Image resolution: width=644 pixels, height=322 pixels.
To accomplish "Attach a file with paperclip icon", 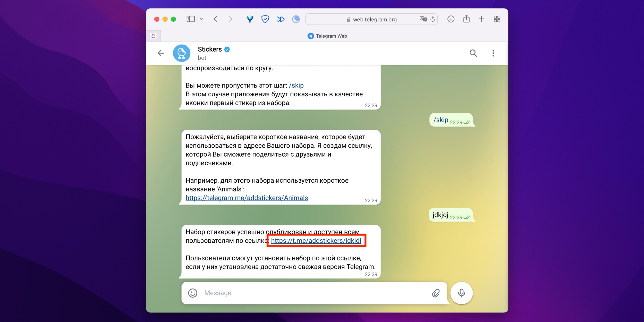I will [436, 293].
